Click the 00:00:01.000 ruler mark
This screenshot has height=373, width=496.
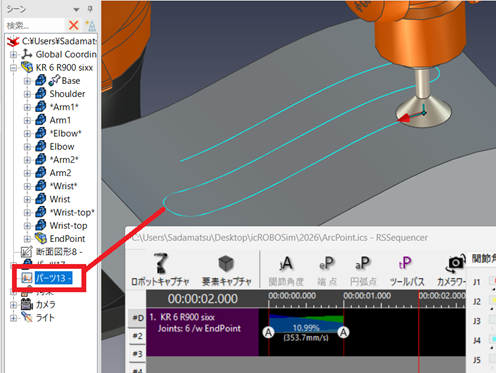click(x=367, y=296)
